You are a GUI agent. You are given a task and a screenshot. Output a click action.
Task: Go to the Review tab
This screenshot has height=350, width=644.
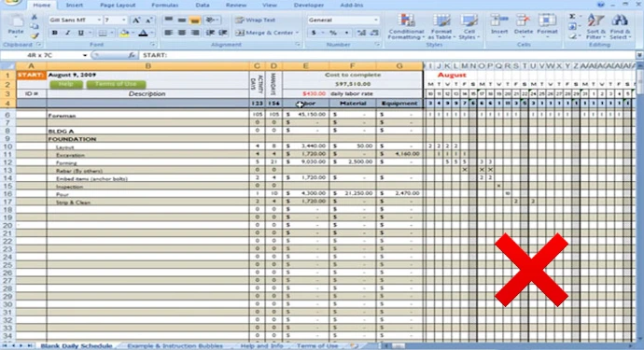(x=236, y=5)
